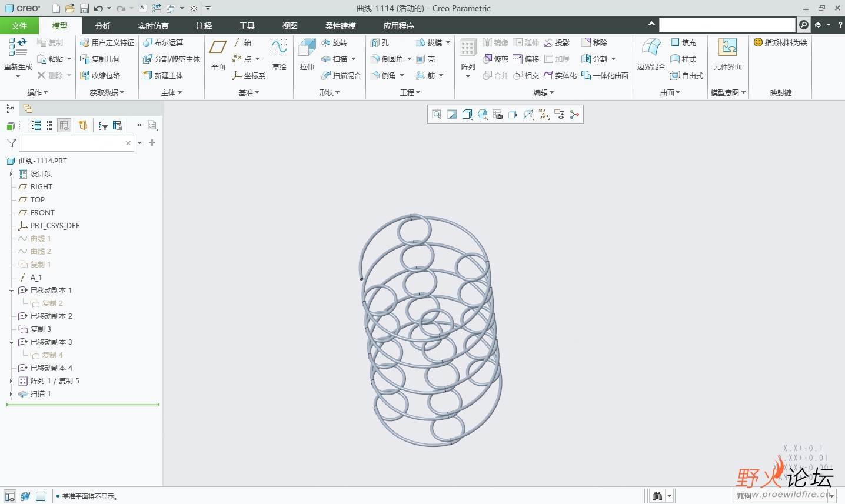Collapse the 已移动副本 3 tree node
This screenshot has height=504, width=845.
(x=11, y=342)
